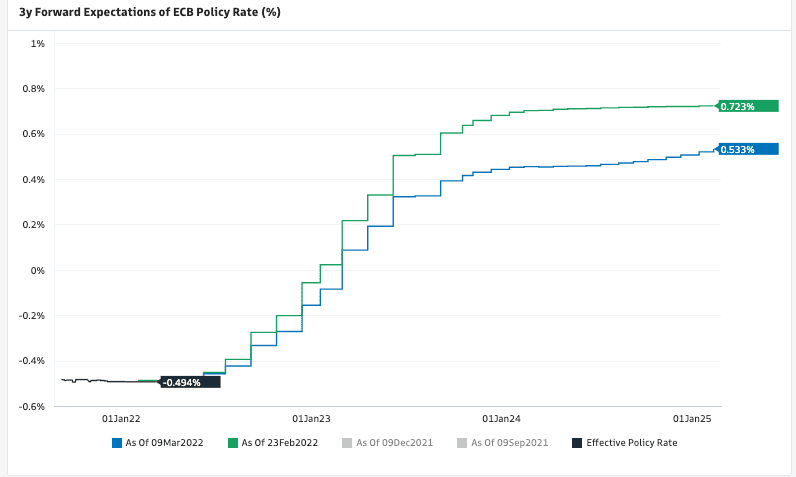Select the dark -0.494% value label
The height and width of the screenshot is (477, 796).
tap(189, 382)
